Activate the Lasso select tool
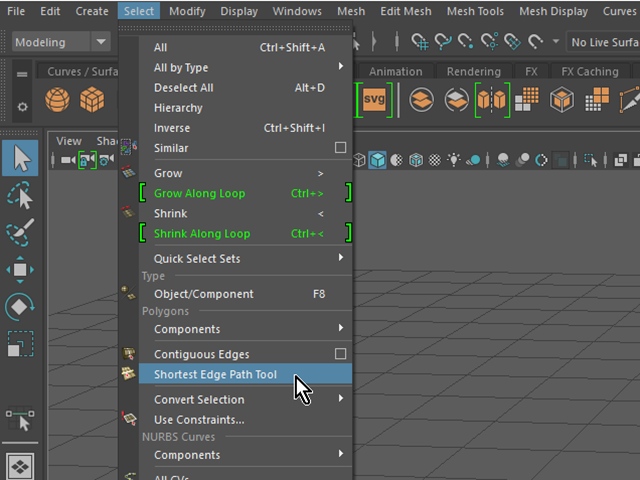The image size is (640, 480). click(20, 195)
